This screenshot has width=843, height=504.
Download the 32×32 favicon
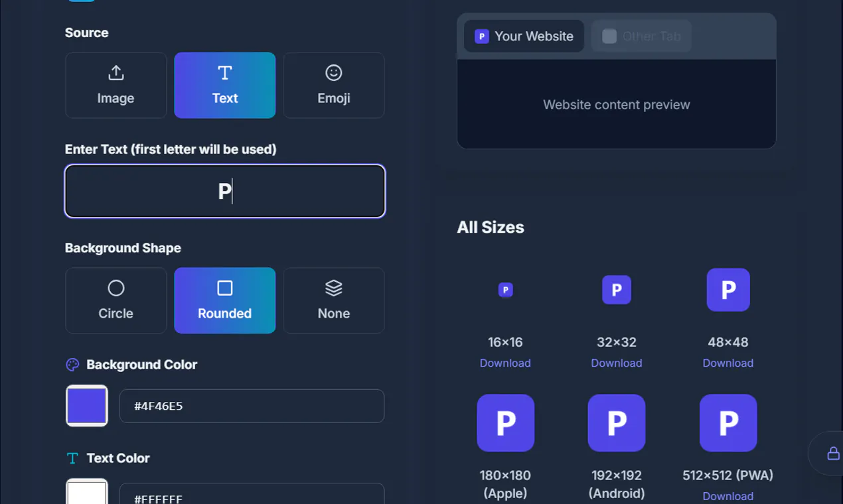click(617, 363)
